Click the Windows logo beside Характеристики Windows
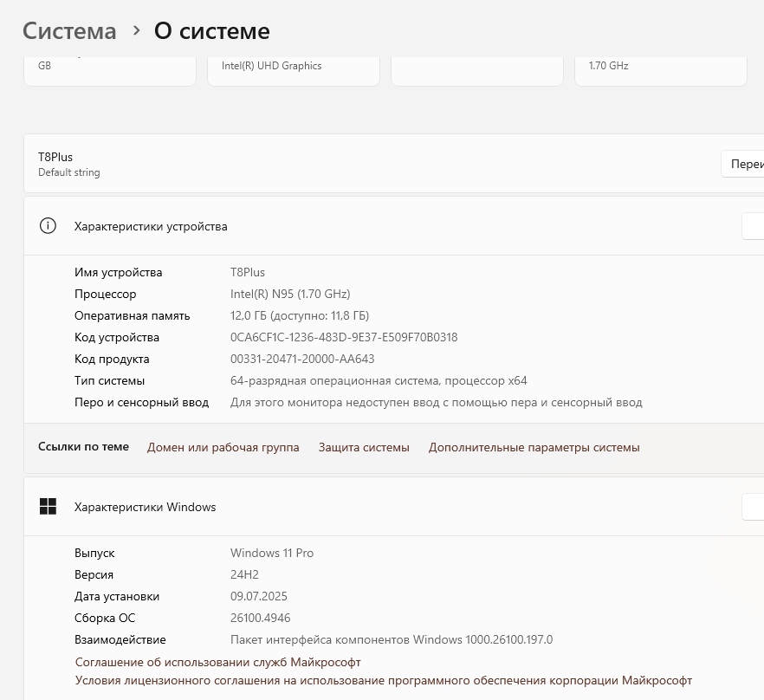The width and height of the screenshot is (764, 700). tap(48, 507)
